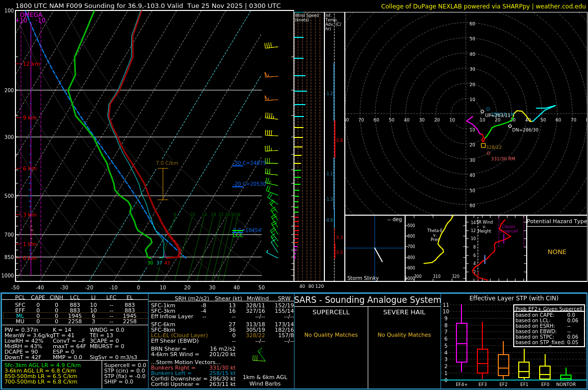Click the '6 km' height marker
The height and width of the screenshot is (390, 588).
click(x=29, y=169)
